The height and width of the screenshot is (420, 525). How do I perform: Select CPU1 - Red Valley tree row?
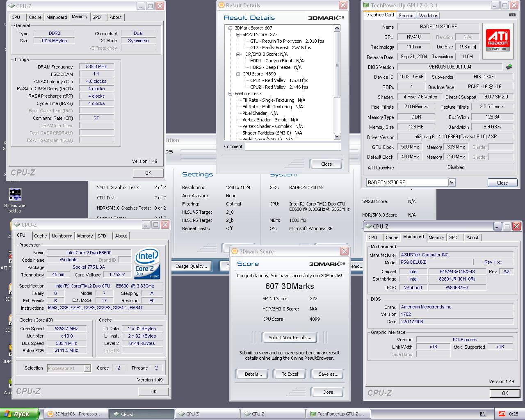(279, 80)
